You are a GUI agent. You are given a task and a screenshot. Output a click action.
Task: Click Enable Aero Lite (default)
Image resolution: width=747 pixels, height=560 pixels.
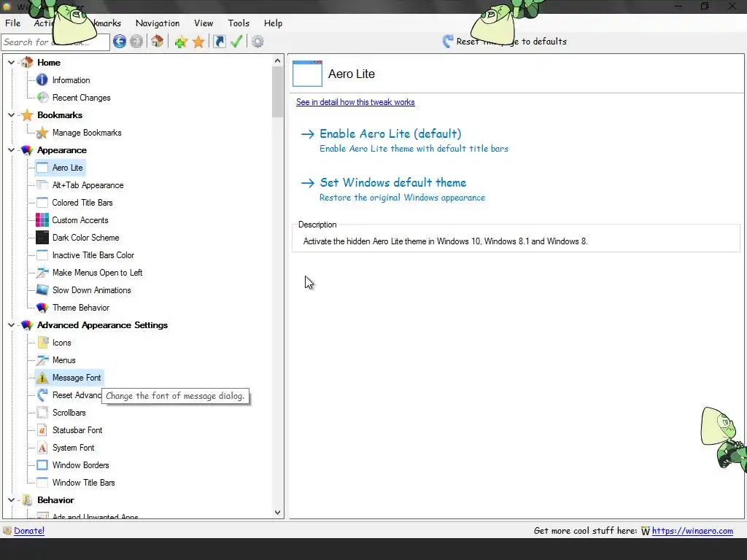point(390,134)
